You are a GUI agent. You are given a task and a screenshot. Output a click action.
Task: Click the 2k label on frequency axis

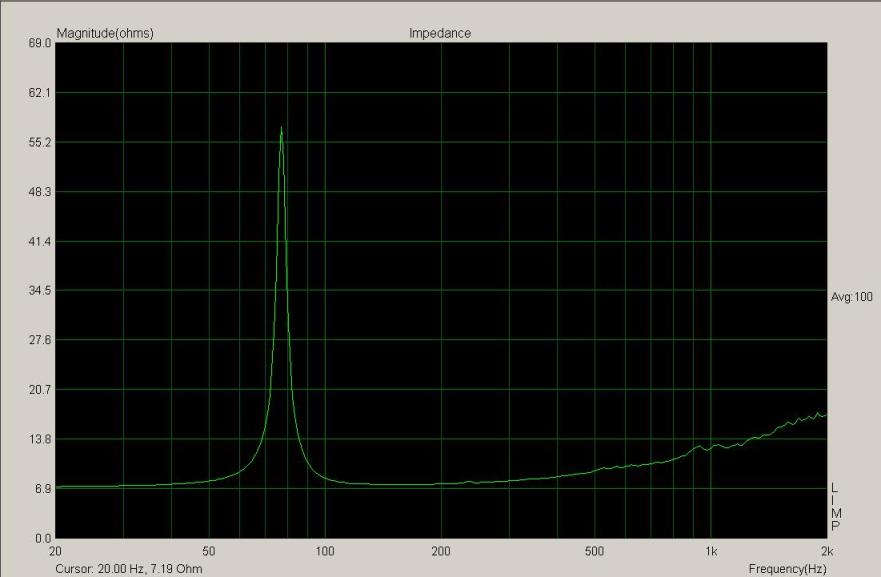point(826,551)
